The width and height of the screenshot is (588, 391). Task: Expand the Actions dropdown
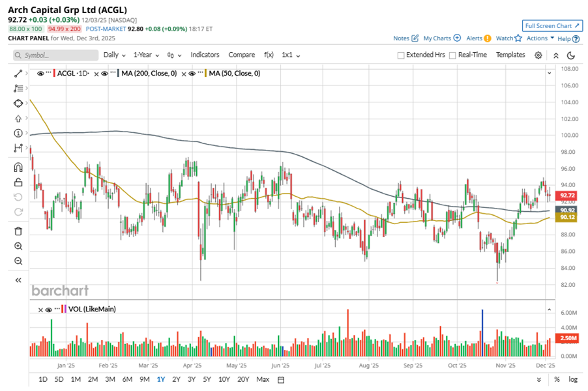(x=540, y=38)
